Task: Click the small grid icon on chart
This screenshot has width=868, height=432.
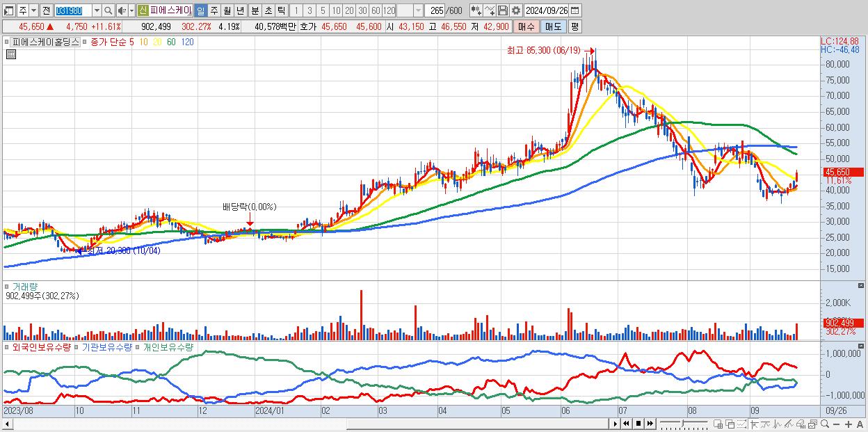Action: point(10,53)
